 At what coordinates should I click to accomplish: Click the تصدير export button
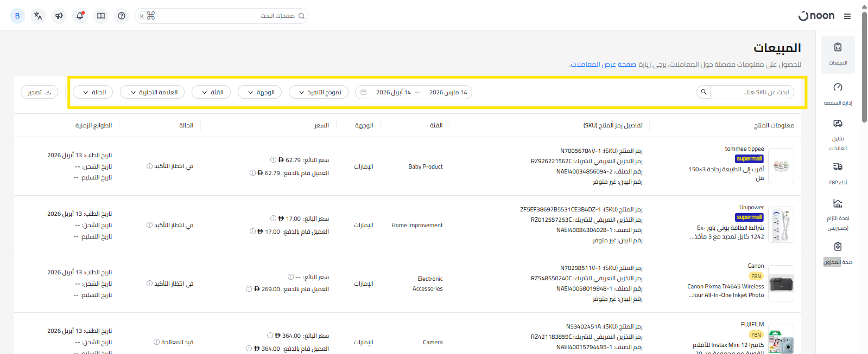pyautogui.click(x=39, y=92)
